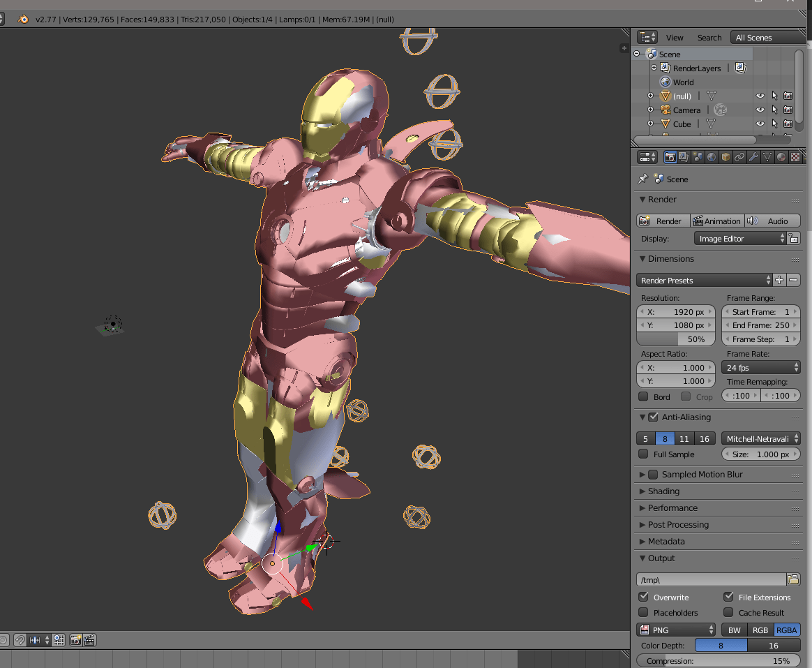Screen dimensions: 812x668
Task: Open the Material properties sphere icon
Action: click(x=781, y=156)
